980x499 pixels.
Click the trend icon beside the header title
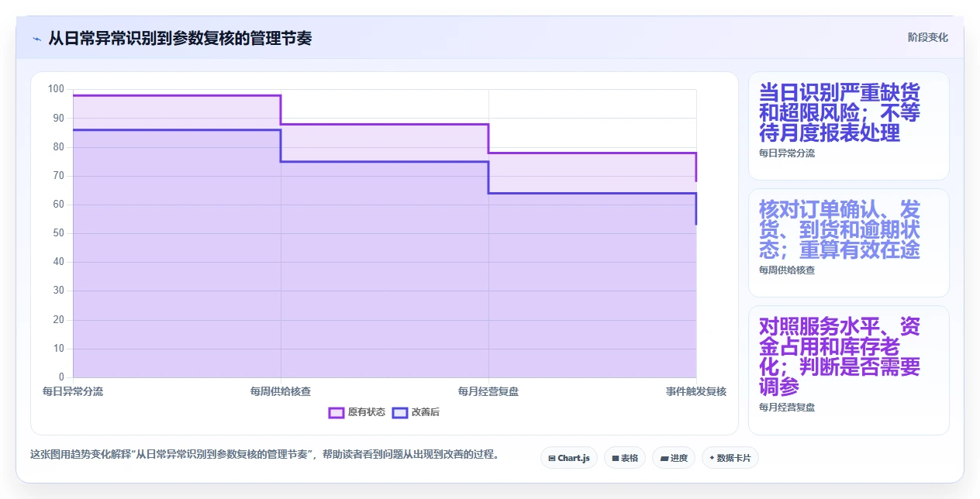[36, 39]
